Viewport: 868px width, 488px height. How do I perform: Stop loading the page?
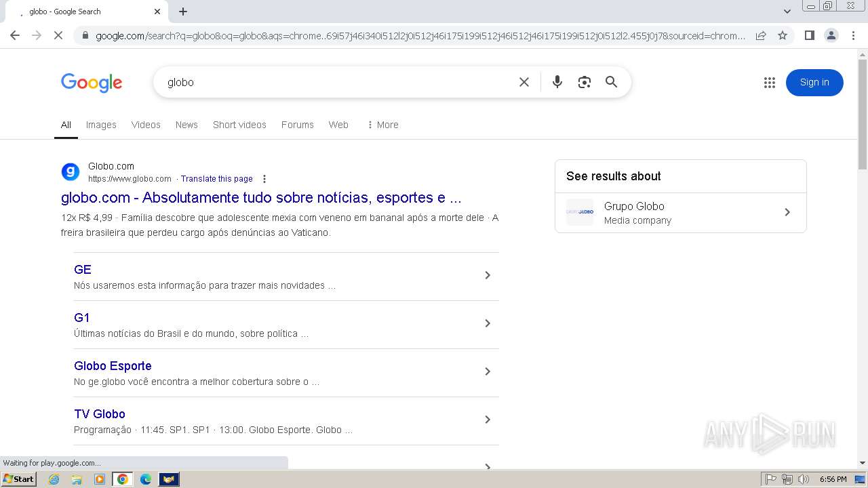tap(58, 35)
